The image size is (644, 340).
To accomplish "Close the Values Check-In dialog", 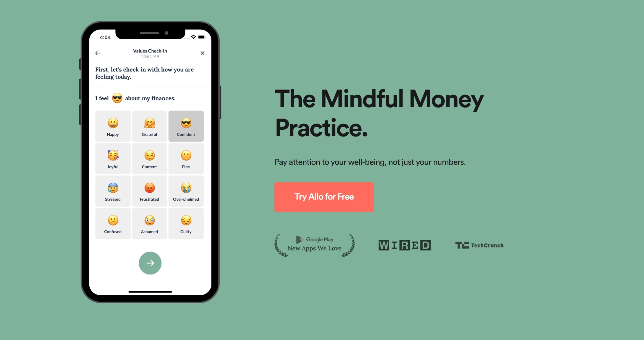I will point(202,53).
